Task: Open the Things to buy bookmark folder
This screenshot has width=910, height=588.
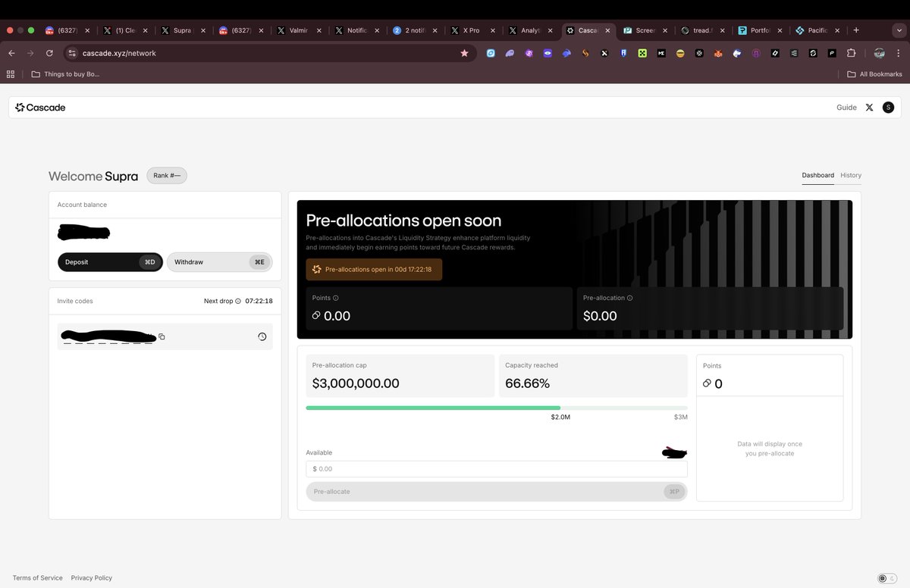Action: [65, 73]
